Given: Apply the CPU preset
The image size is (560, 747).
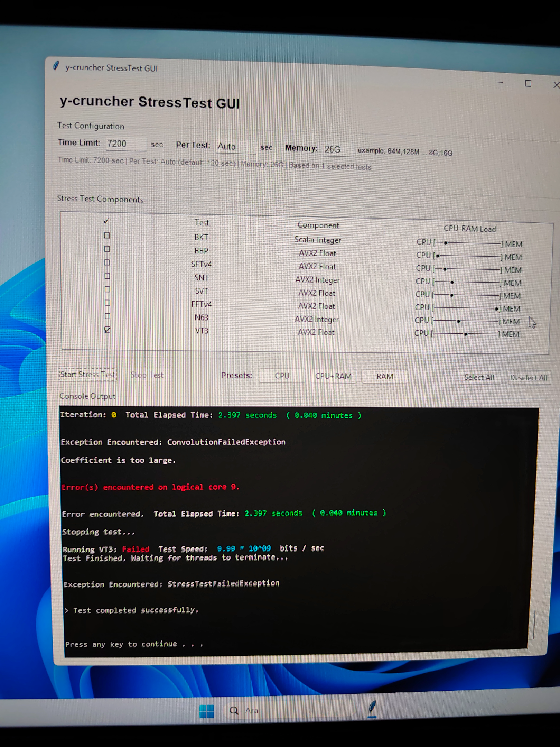Looking at the screenshot, I should 282,376.
